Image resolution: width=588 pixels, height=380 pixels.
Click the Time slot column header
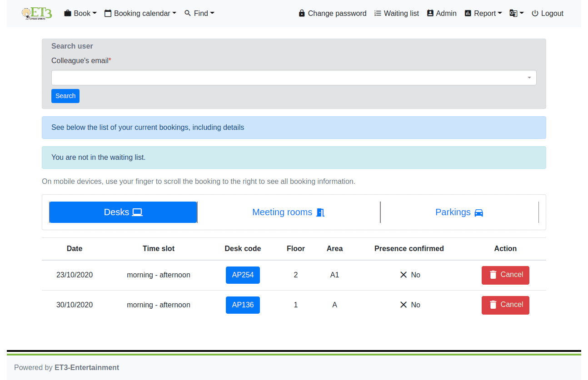[x=159, y=249]
